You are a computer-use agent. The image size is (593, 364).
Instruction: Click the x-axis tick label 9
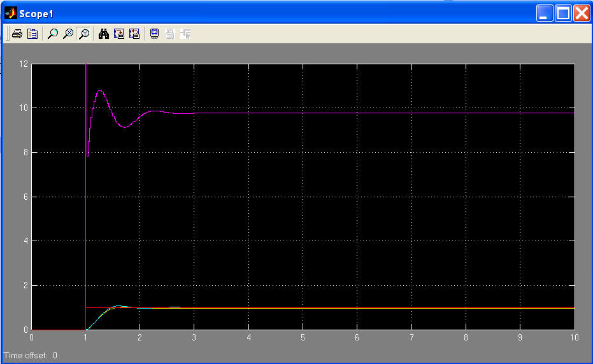[520, 337]
